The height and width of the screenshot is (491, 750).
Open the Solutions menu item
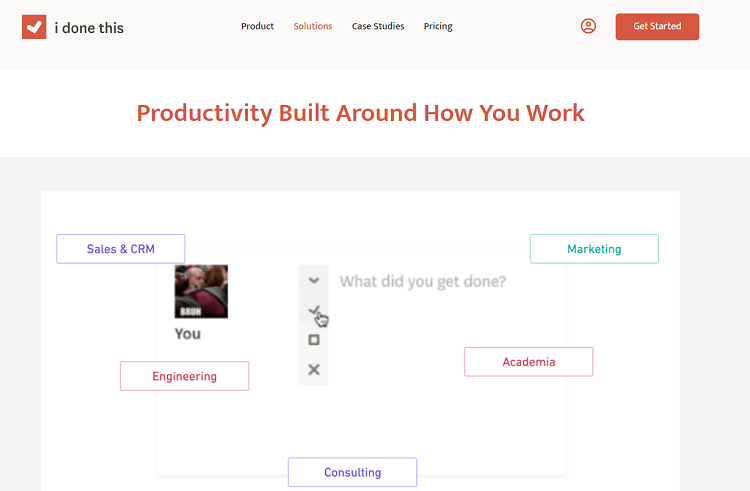(x=313, y=26)
